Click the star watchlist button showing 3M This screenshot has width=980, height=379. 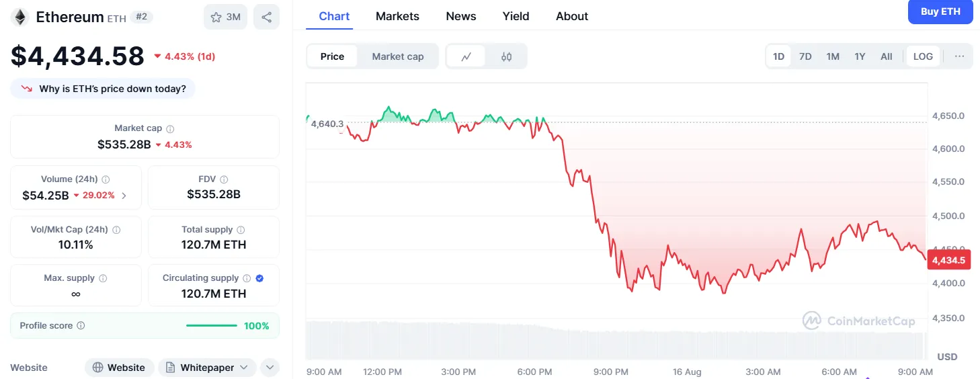click(x=225, y=17)
